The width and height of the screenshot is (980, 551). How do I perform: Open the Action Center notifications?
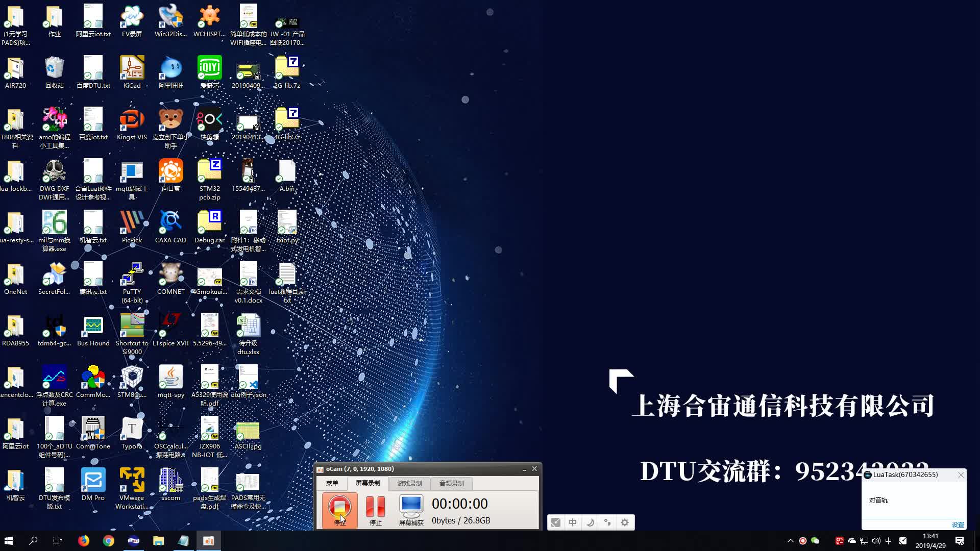pos(960,541)
